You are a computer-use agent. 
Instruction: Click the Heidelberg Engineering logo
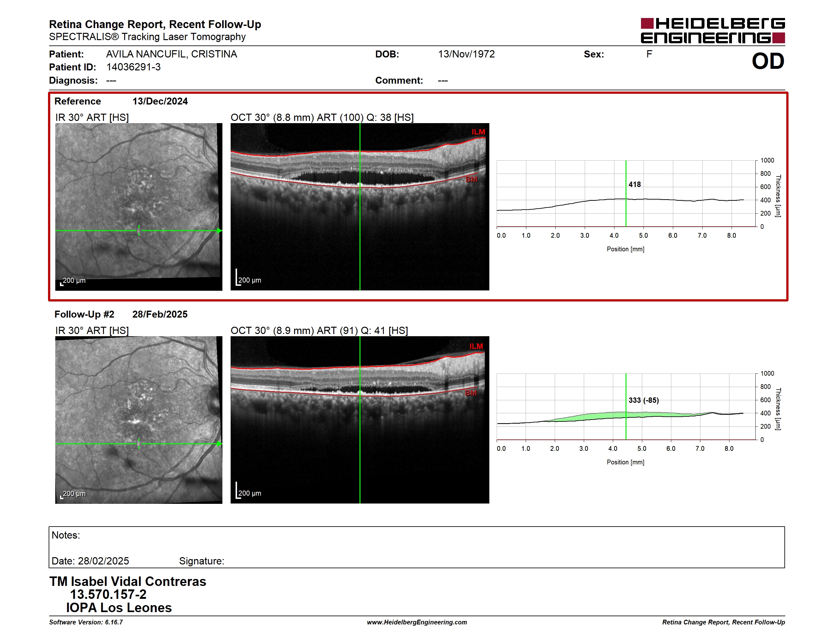[713, 31]
